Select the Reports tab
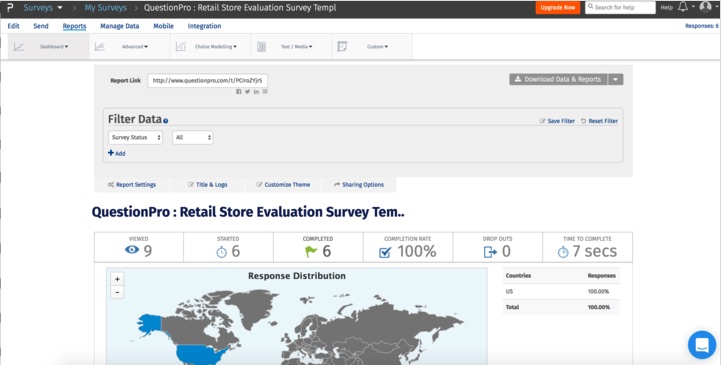The height and width of the screenshot is (365, 721). 74,26
